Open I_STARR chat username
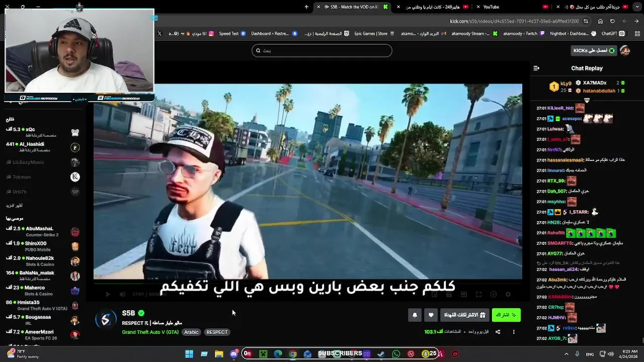Image resolution: width=644 pixels, height=362 pixels. pos(579,212)
